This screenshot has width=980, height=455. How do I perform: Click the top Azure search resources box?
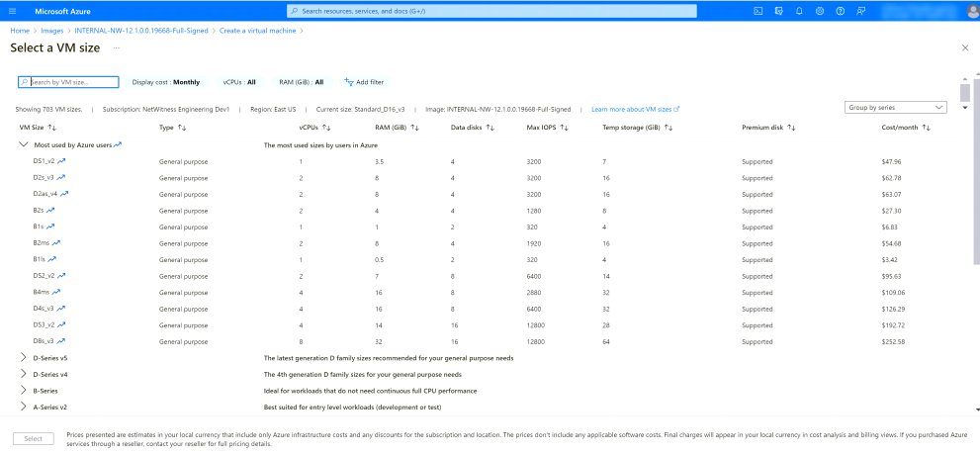[491, 11]
